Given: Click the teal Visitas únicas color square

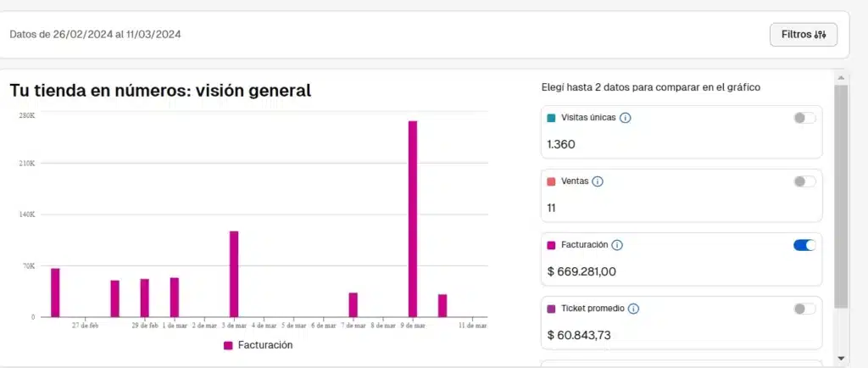Looking at the screenshot, I should coord(551,119).
